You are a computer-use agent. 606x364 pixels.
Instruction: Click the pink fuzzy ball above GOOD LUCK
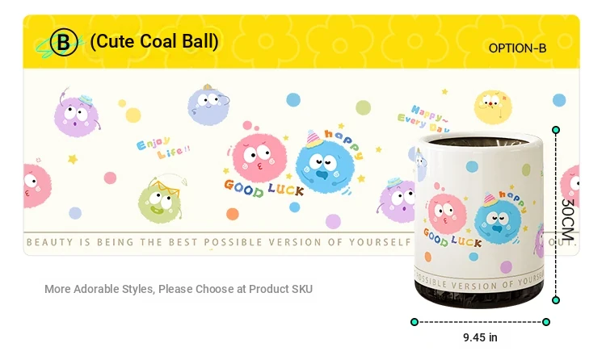(x=259, y=157)
